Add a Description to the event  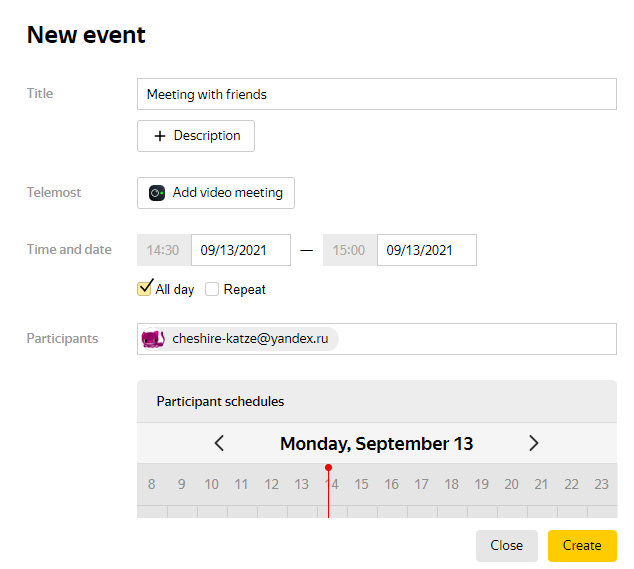(x=196, y=136)
